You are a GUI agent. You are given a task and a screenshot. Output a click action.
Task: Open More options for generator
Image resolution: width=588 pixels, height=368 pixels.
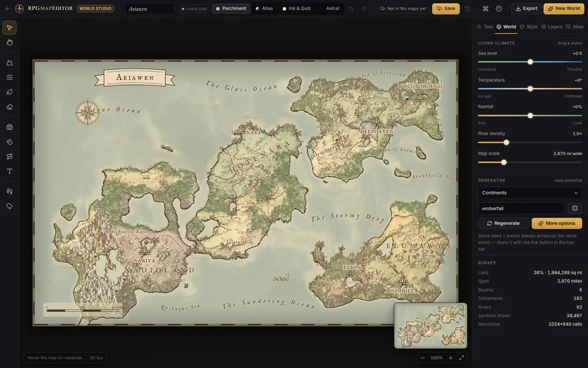[x=557, y=223]
